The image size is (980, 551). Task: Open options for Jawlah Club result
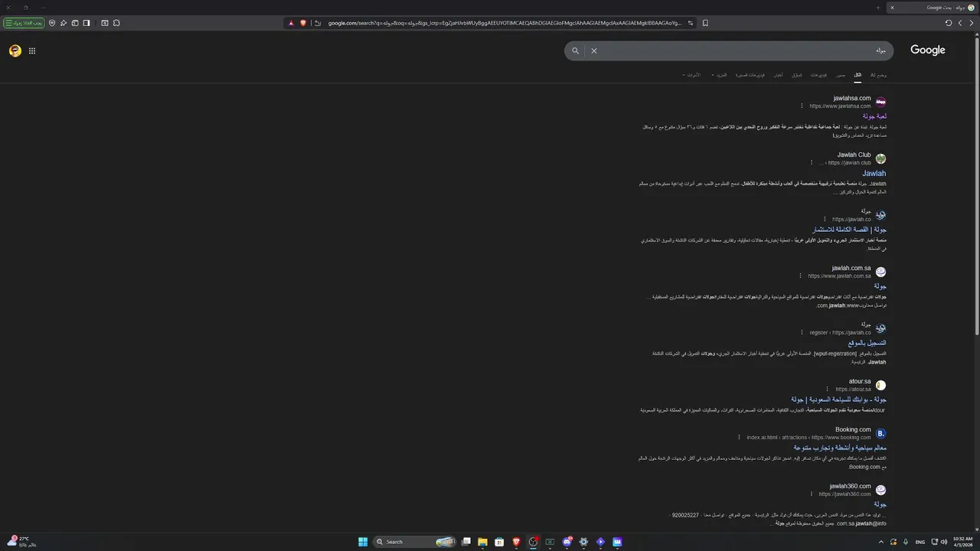[811, 162]
